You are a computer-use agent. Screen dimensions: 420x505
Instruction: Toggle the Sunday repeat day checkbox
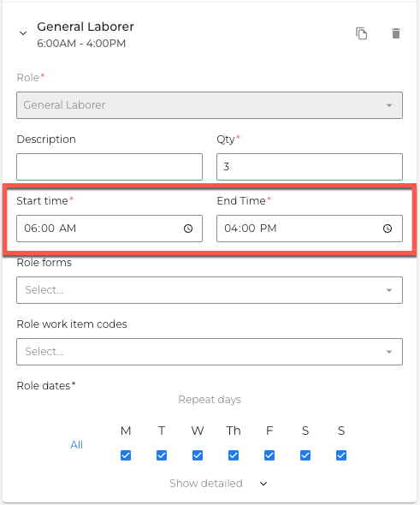pos(341,455)
